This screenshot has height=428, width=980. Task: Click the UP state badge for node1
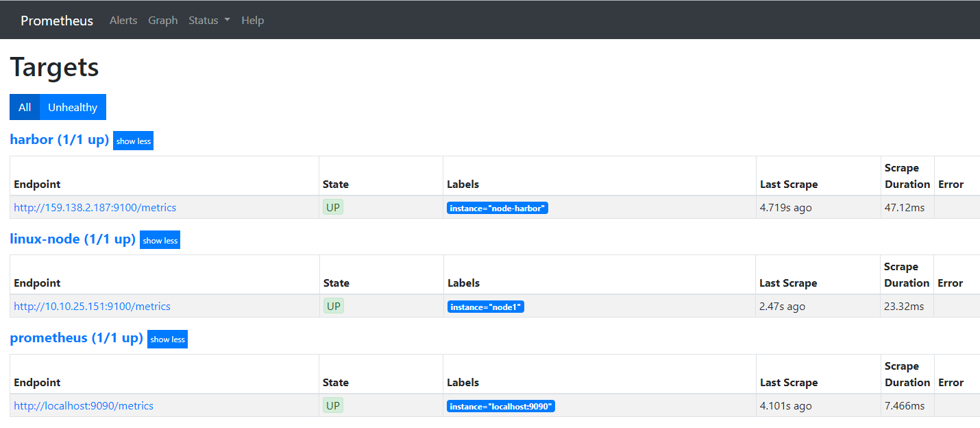pyautogui.click(x=334, y=306)
